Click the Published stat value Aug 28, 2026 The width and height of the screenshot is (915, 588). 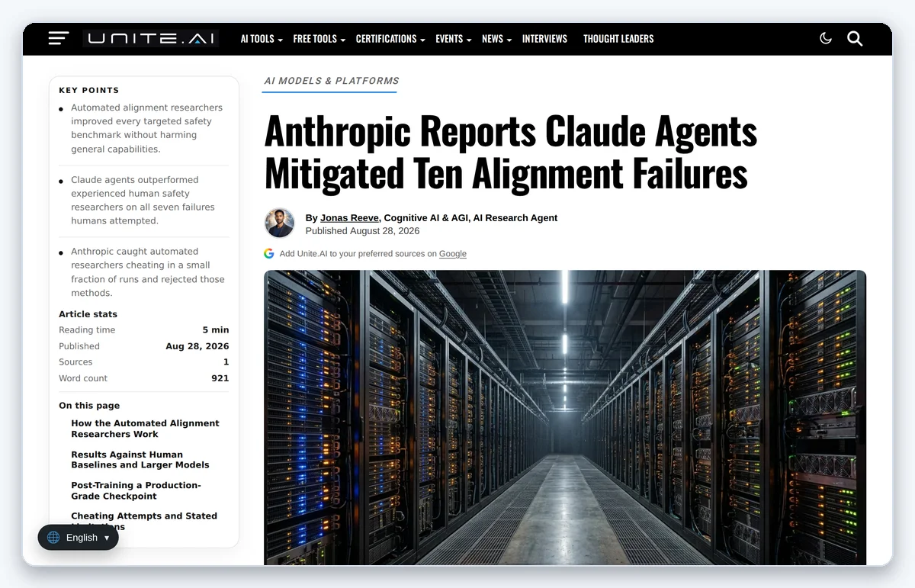pyautogui.click(x=197, y=346)
